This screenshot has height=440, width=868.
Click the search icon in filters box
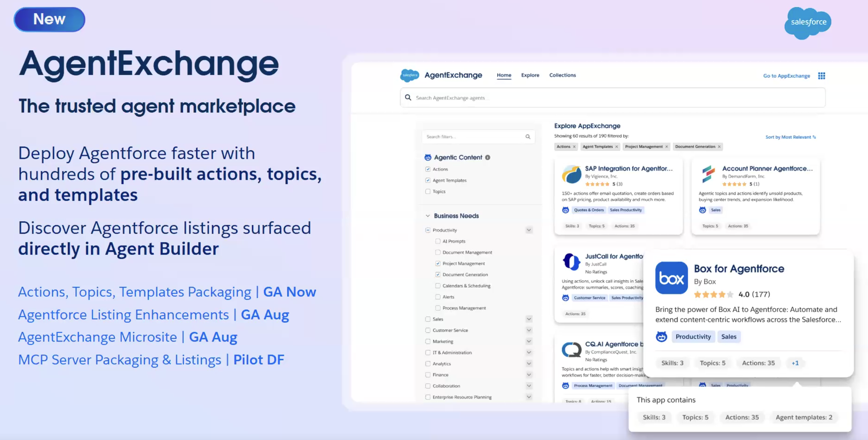528,137
